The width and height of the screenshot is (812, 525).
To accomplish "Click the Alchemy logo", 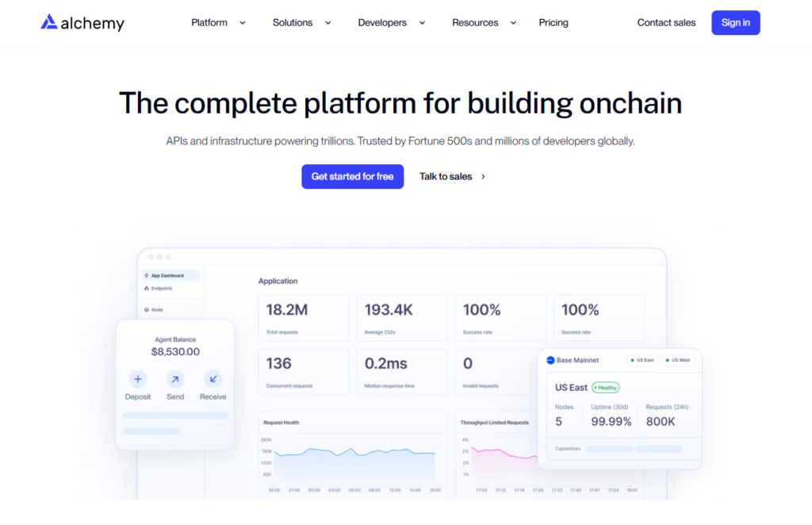I will click(x=82, y=23).
